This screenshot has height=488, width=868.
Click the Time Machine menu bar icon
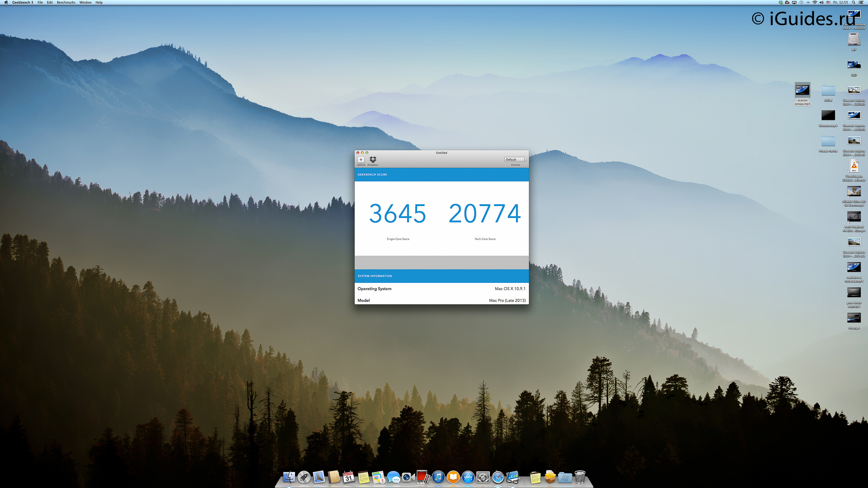tap(801, 2)
